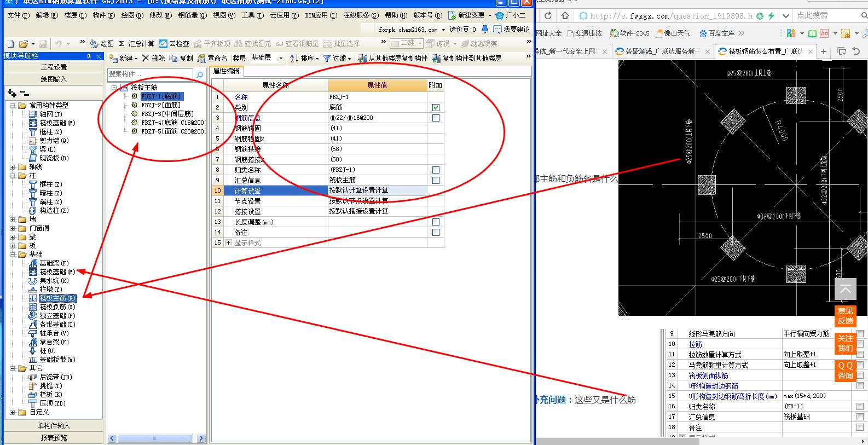The height and width of the screenshot is (445, 868).
Task: Toggle checkbox beside 线形马凳筋方向 on webpage
Action: click(860, 334)
